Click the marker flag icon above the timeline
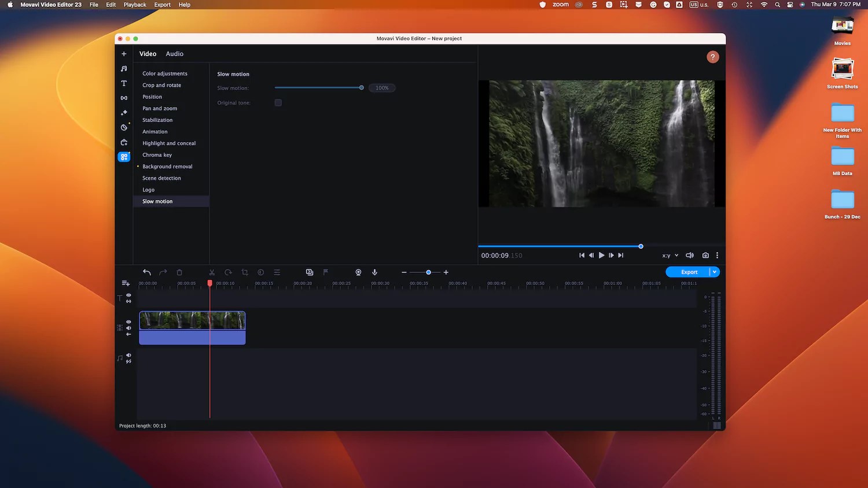 [325, 272]
